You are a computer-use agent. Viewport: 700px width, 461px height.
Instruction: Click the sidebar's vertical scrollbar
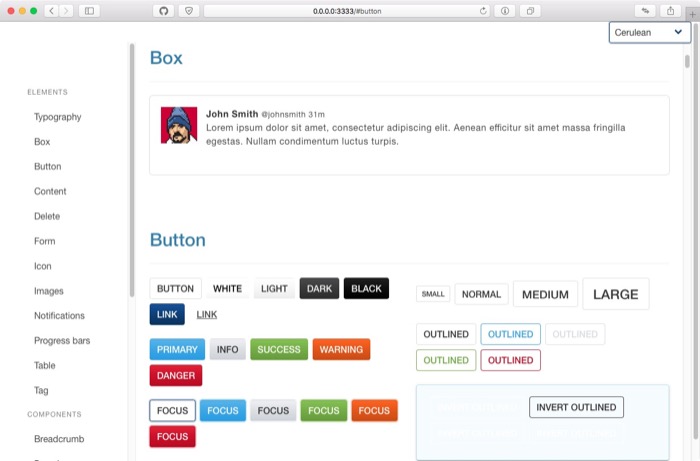pyautogui.click(x=131, y=170)
